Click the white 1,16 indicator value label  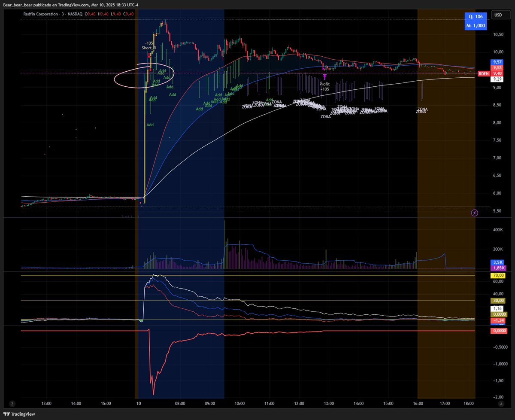point(498,308)
